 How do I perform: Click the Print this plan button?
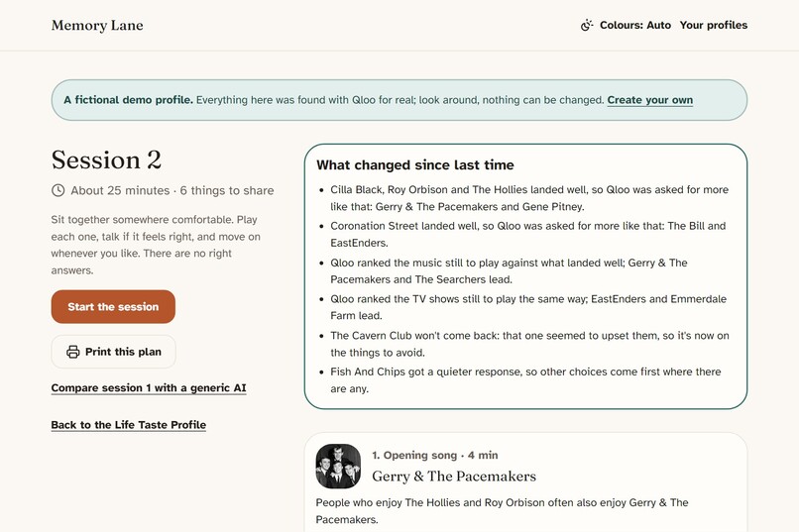tap(114, 352)
